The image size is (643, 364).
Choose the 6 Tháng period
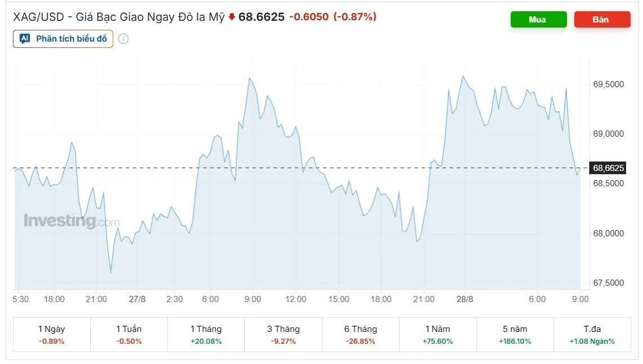click(360, 335)
